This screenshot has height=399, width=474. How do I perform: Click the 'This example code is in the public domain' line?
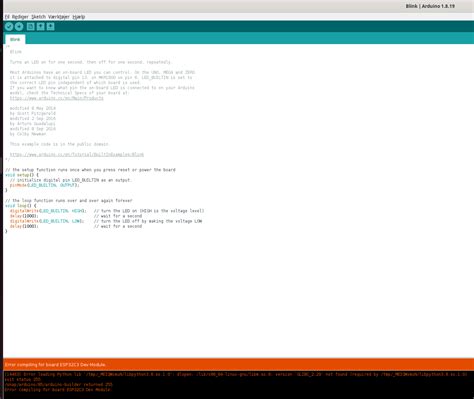click(59, 144)
